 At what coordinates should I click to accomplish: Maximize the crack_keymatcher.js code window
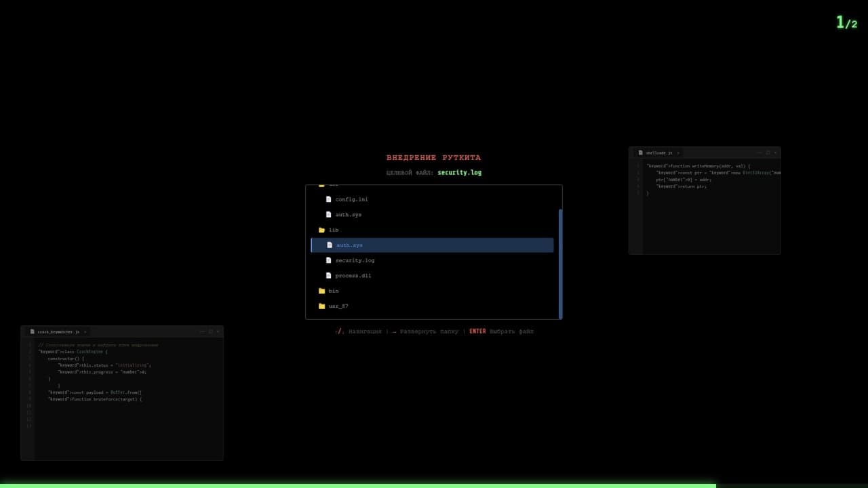point(210,332)
